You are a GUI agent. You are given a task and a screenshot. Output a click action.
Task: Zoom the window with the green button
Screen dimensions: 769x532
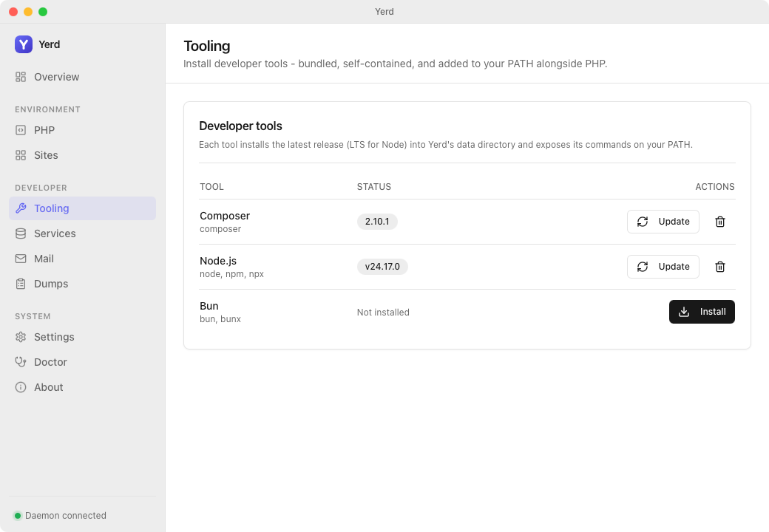point(43,12)
